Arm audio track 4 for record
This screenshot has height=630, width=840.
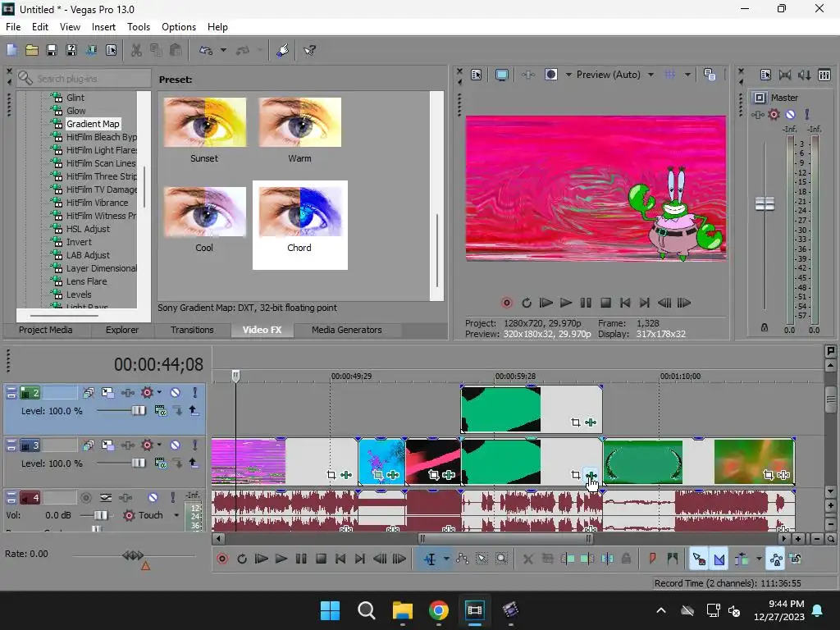click(x=85, y=498)
